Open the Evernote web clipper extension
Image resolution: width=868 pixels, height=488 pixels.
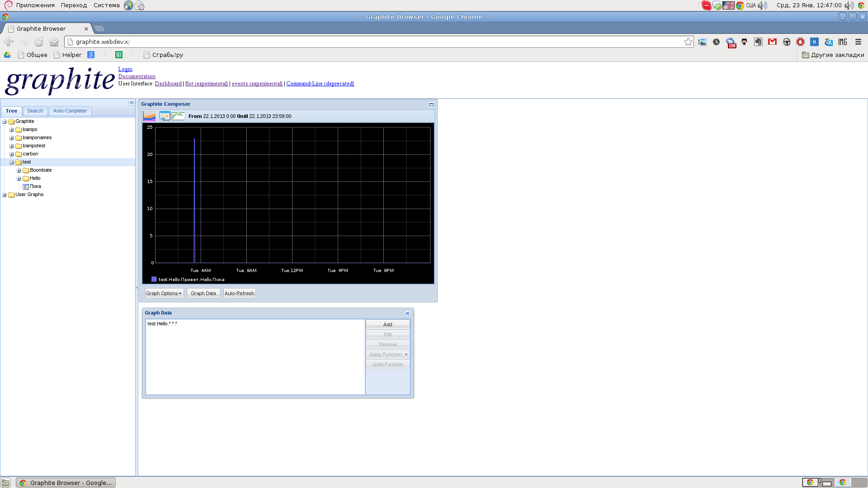pyautogui.click(x=758, y=42)
